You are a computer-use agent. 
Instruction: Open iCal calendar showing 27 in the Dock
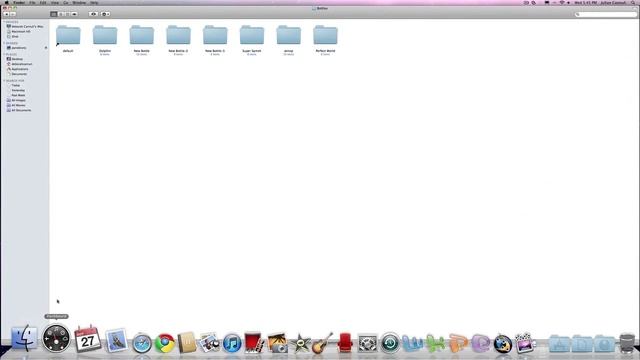(x=88, y=339)
